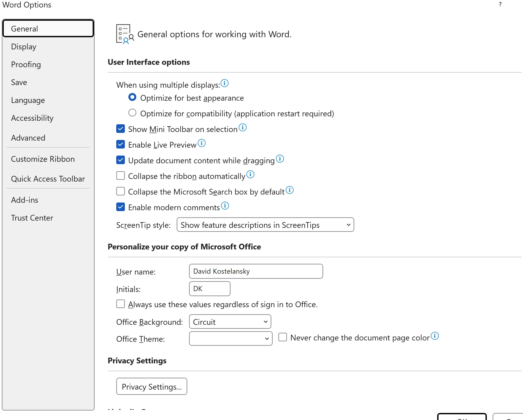Uncheck Enable modern comments
523x420 pixels.
tap(121, 207)
